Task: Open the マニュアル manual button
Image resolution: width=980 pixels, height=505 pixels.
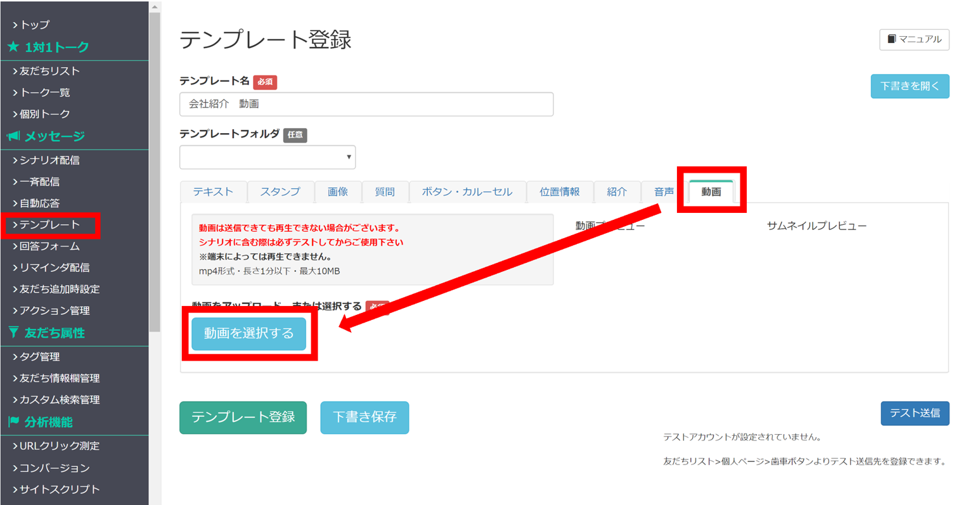Action: click(914, 39)
